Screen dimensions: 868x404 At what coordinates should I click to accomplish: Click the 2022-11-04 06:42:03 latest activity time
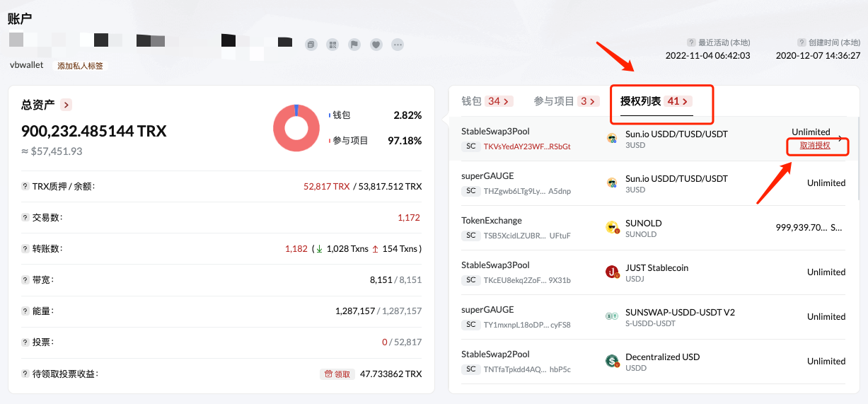click(708, 55)
